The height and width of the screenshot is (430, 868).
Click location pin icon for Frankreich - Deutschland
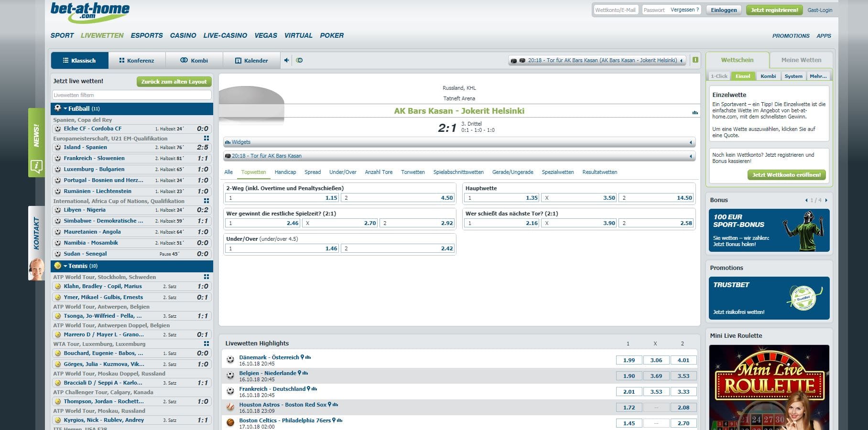tap(309, 389)
